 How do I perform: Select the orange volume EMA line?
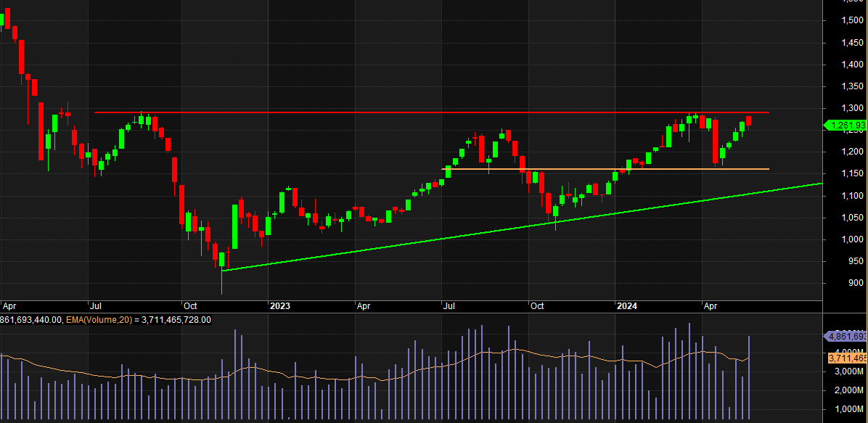pyautogui.click(x=374, y=366)
